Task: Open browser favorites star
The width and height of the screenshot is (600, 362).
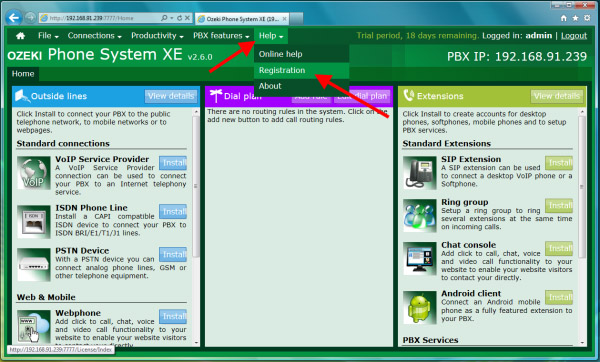Action: pos(575,18)
